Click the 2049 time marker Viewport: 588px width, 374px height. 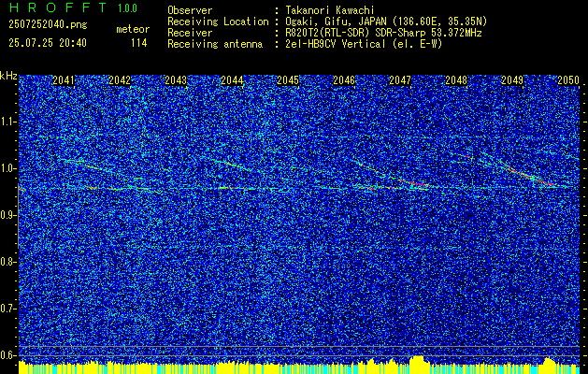pyautogui.click(x=512, y=80)
